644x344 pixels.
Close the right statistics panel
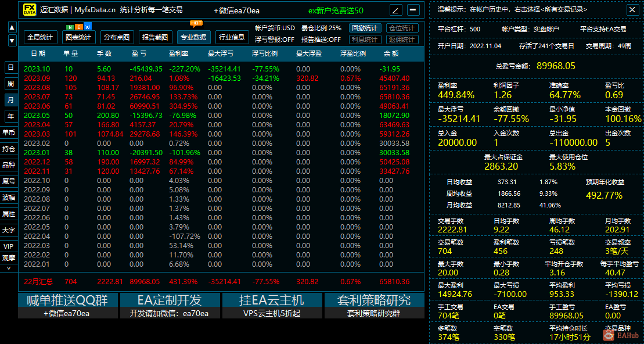pyautogui.click(x=632, y=10)
